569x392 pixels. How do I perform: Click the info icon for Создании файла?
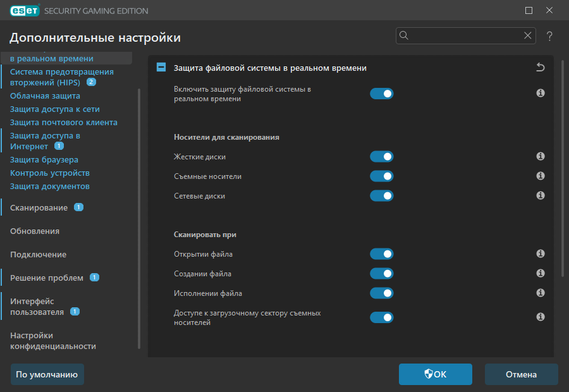[x=541, y=273]
